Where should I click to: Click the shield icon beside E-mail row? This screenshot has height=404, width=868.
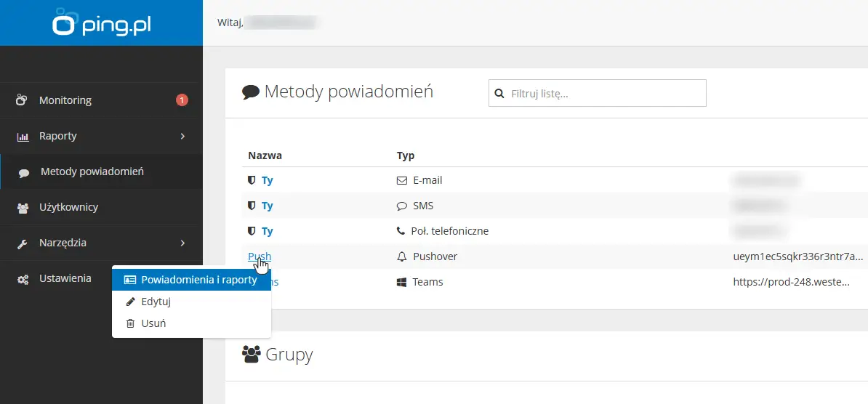click(252, 180)
